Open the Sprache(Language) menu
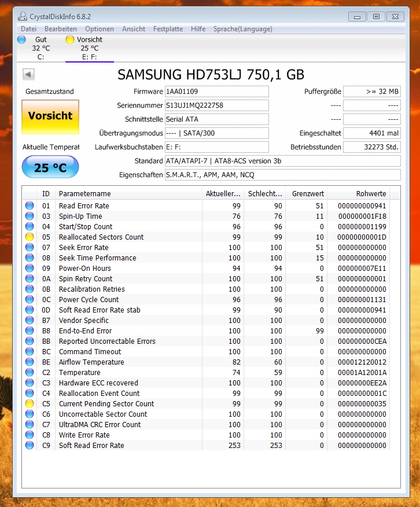420x507 pixels. point(242,29)
